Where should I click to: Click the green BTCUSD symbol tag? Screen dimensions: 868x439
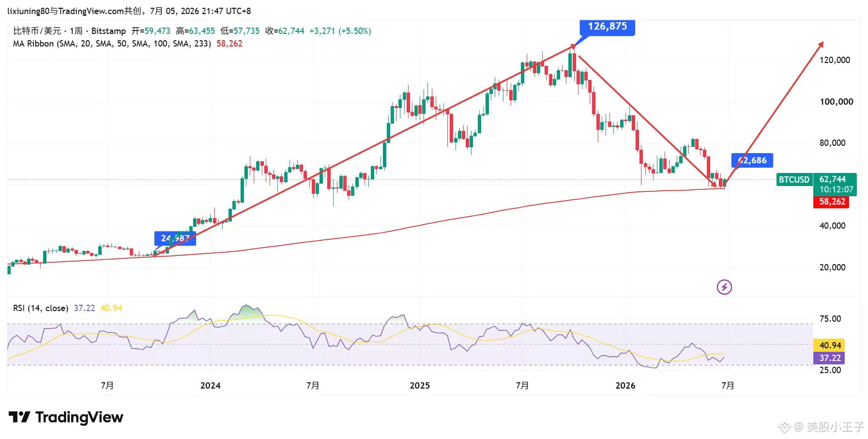pyautogui.click(x=794, y=180)
